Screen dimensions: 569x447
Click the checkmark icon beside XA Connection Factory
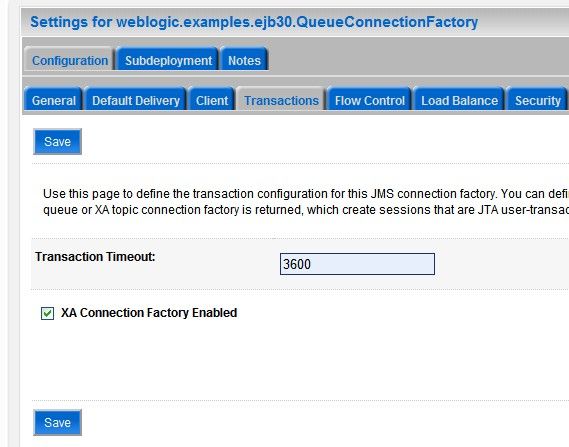48,313
